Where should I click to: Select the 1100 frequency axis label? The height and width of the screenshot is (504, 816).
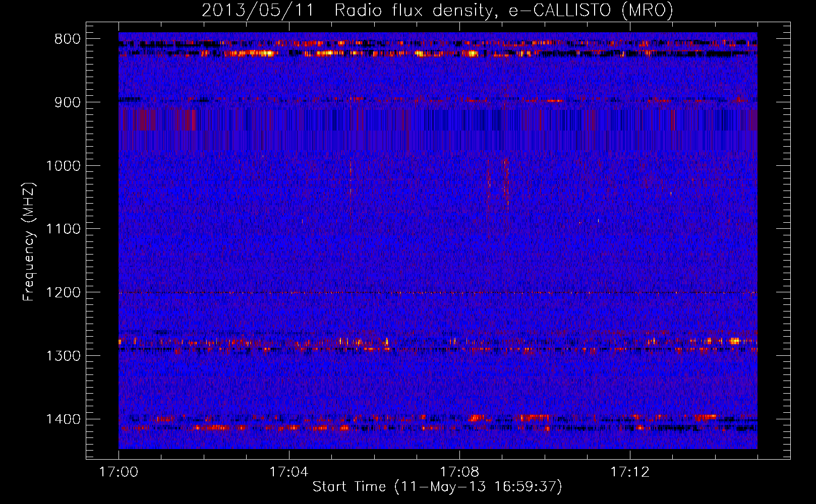(63, 229)
